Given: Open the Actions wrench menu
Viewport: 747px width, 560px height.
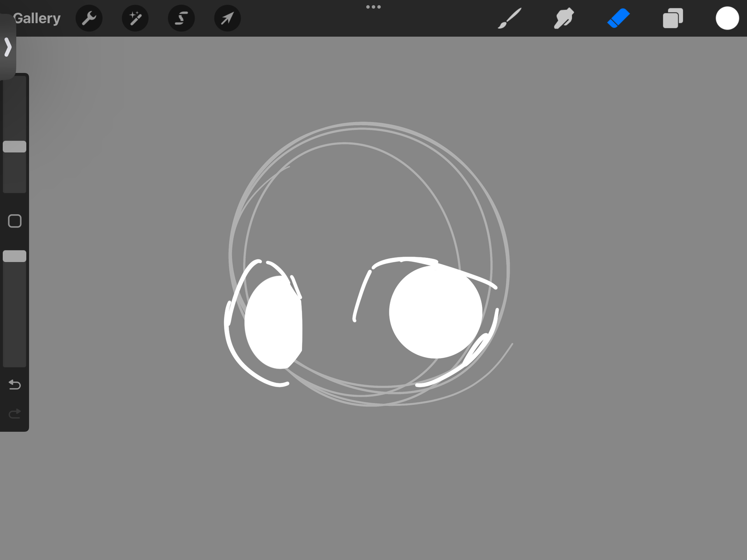Looking at the screenshot, I should point(89,18).
